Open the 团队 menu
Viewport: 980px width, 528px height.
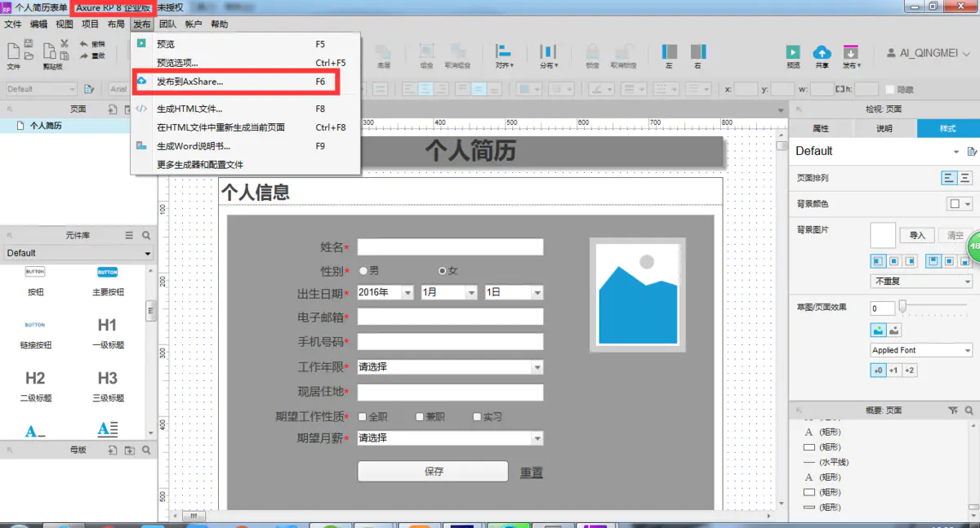[167, 24]
